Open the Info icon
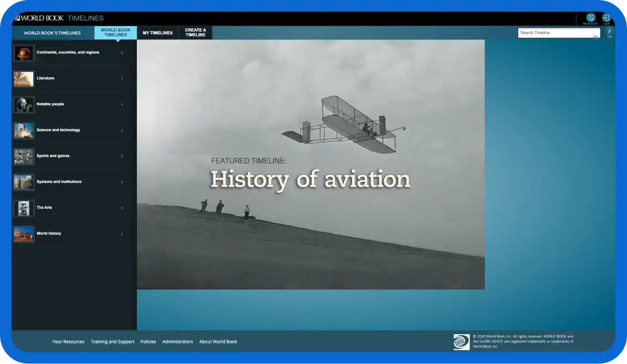Screen dimensions: 627x364 pyautogui.click(x=609, y=32)
